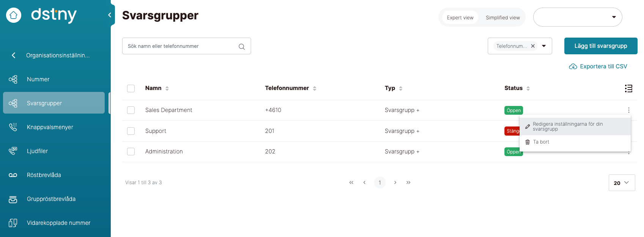Toggle the select-all header checkbox
This screenshot has height=237, width=644.
point(131,88)
